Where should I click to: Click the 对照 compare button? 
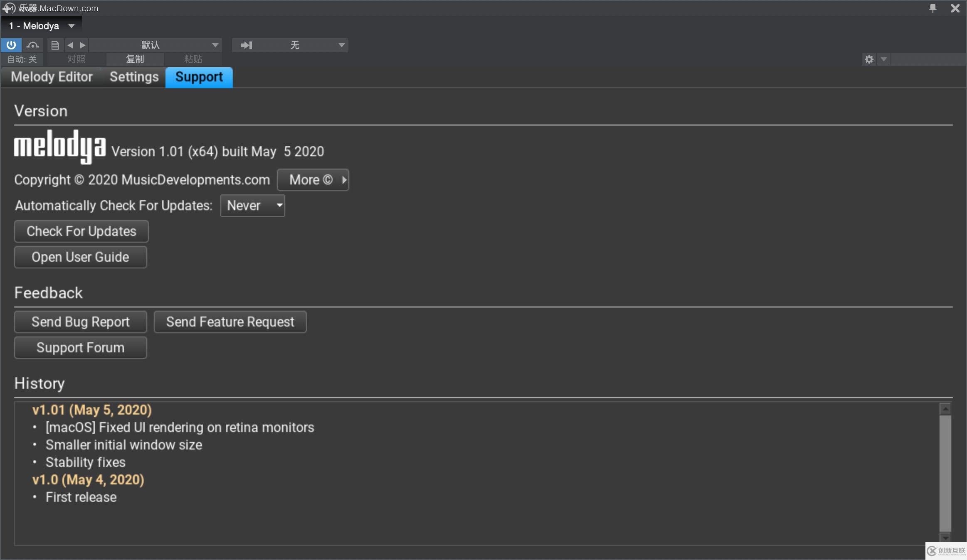click(76, 59)
